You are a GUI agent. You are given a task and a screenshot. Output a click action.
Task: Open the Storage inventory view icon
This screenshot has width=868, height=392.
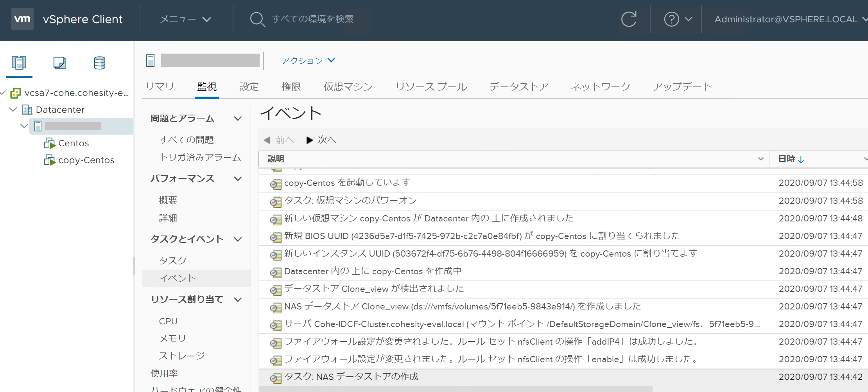[99, 63]
